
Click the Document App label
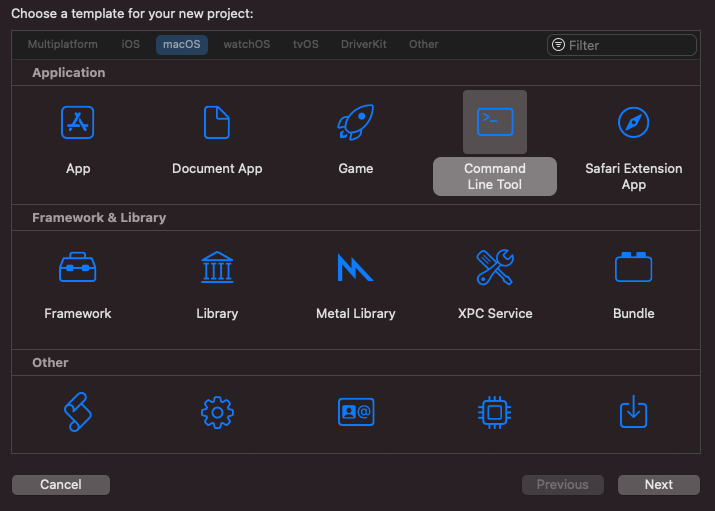pos(217,169)
